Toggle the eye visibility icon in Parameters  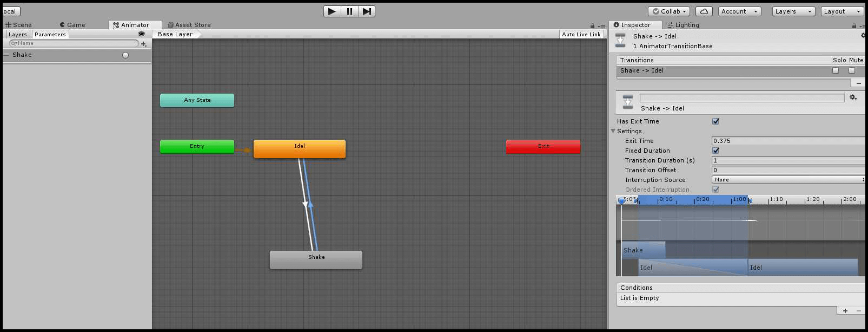(142, 34)
